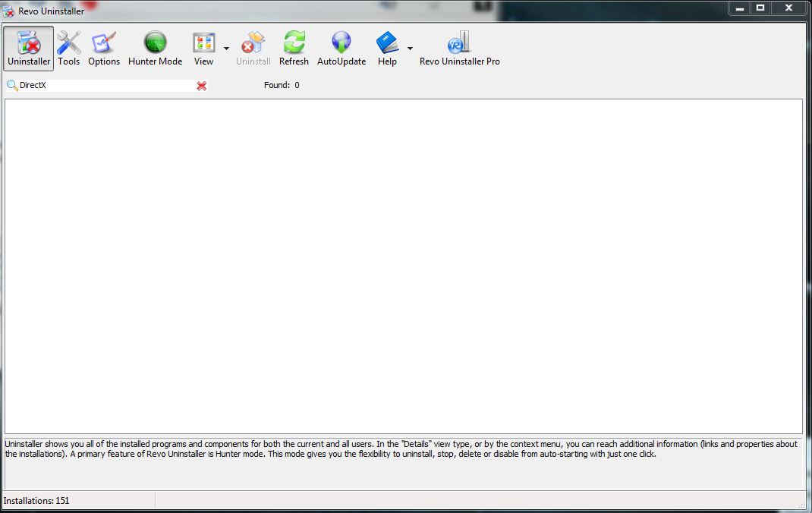Clear the DirectX search with red X
This screenshot has height=513, width=812.
point(201,86)
